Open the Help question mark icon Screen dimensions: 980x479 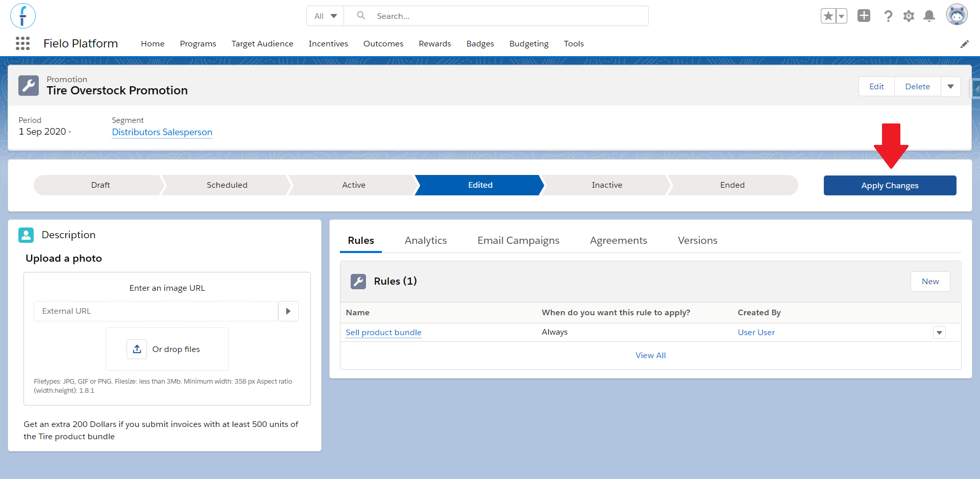point(888,16)
